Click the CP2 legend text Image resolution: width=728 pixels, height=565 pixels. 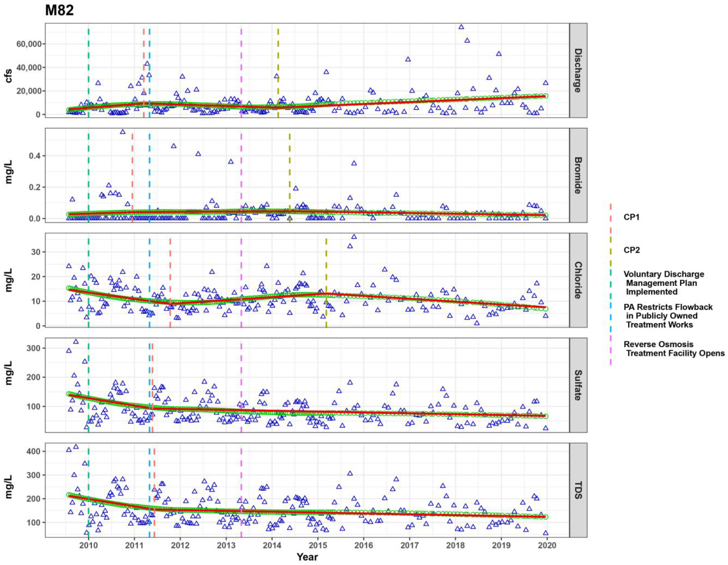[632, 250]
